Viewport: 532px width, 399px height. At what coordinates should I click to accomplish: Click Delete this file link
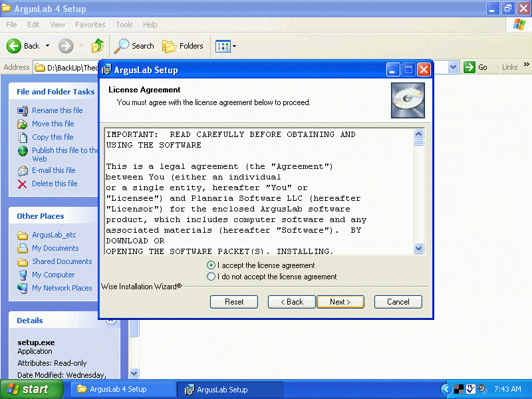pos(55,184)
